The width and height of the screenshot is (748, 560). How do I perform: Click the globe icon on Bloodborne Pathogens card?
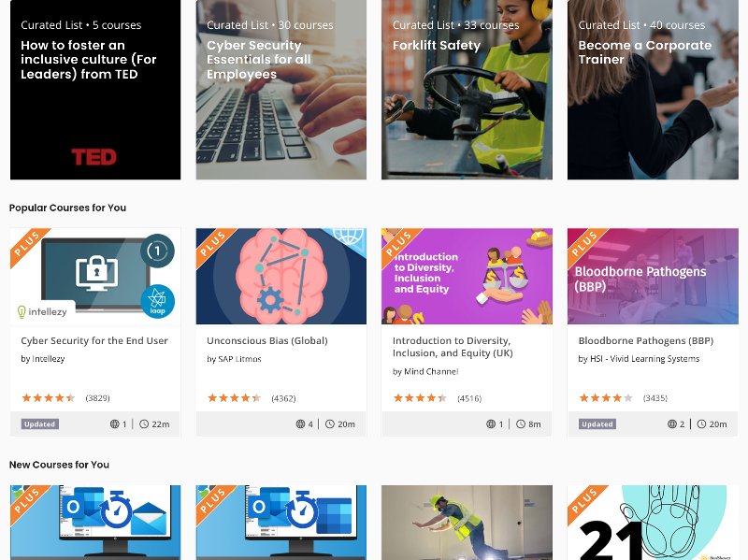click(672, 424)
